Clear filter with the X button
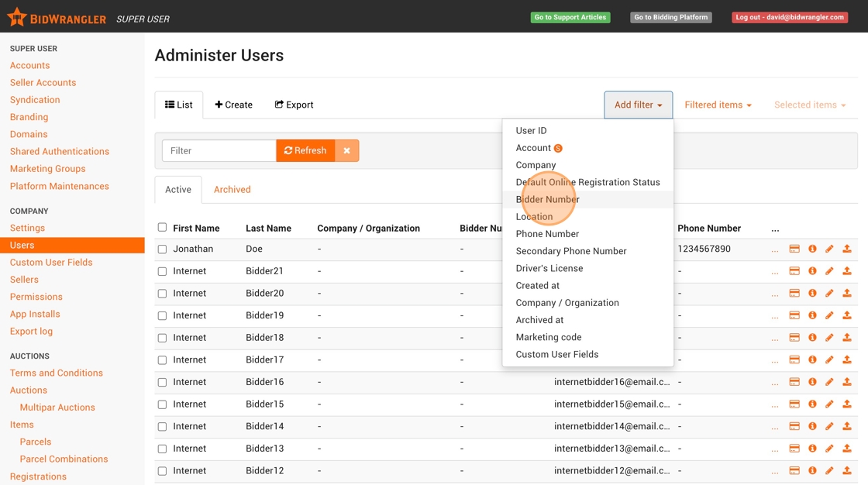 (346, 150)
